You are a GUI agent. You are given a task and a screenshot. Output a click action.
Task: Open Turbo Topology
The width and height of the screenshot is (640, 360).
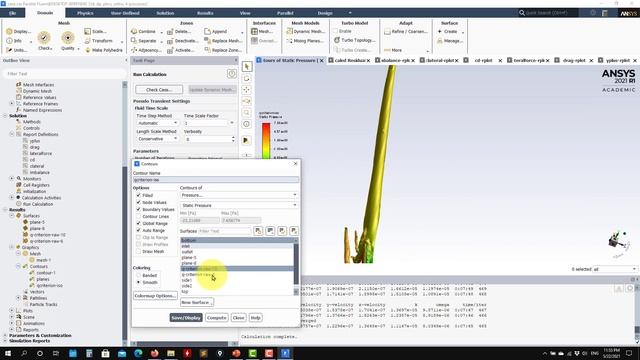[x=354, y=40]
